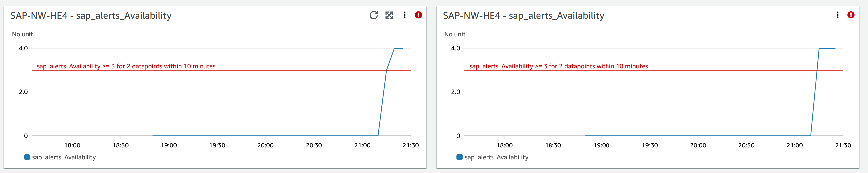
Task: Open the left widget's three-dot actions menu
Action: [404, 15]
